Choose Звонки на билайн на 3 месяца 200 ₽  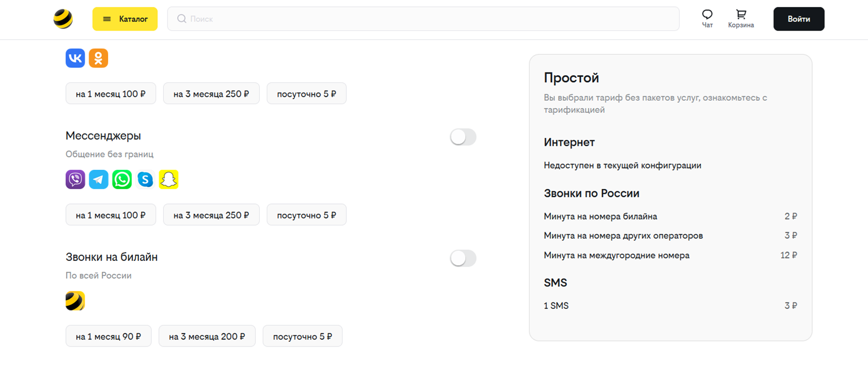207,336
